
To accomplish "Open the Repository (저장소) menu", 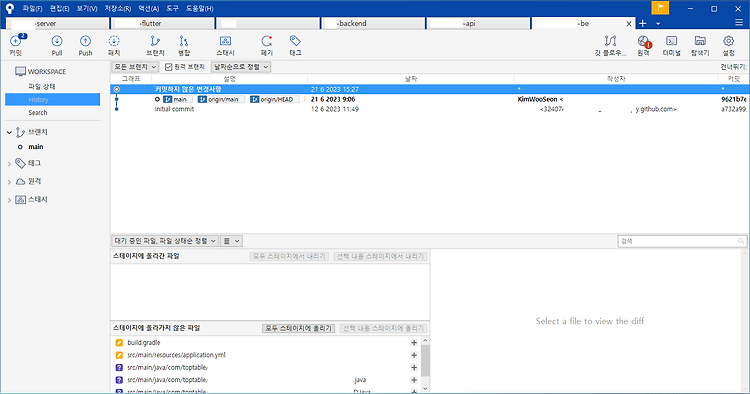I will click(x=118, y=9).
